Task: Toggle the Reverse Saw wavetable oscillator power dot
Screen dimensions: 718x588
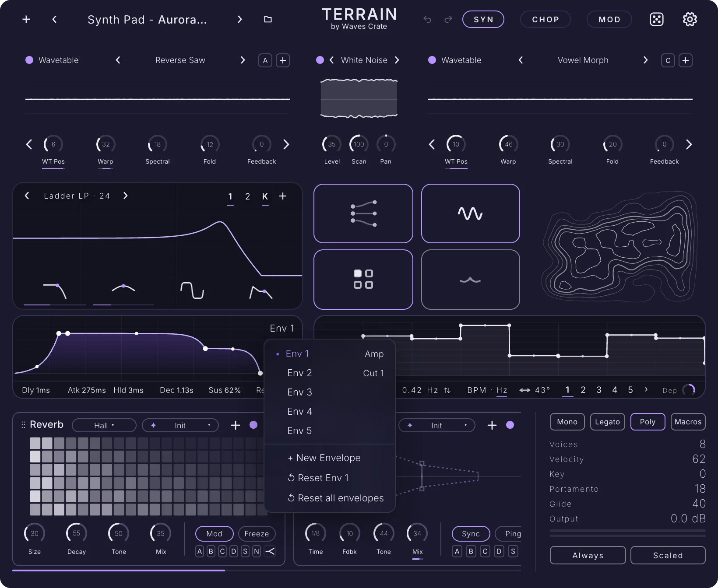Action: (29, 60)
